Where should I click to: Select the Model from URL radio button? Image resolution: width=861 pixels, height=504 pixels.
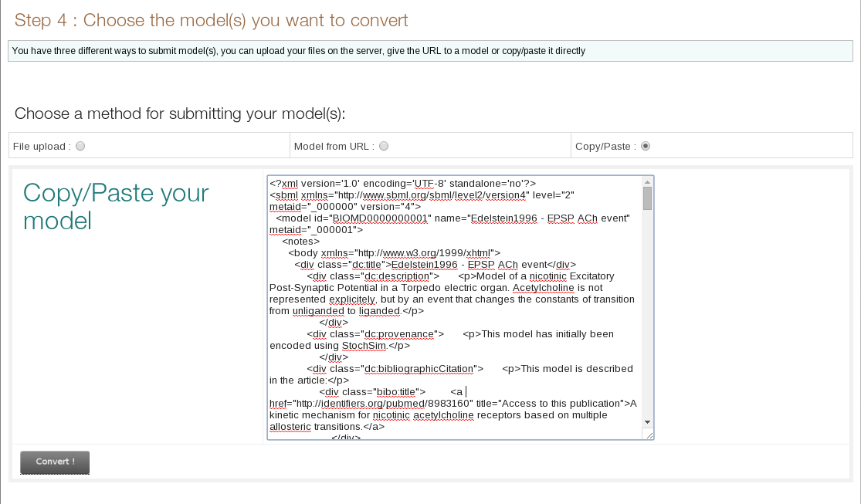coord(383,145)
